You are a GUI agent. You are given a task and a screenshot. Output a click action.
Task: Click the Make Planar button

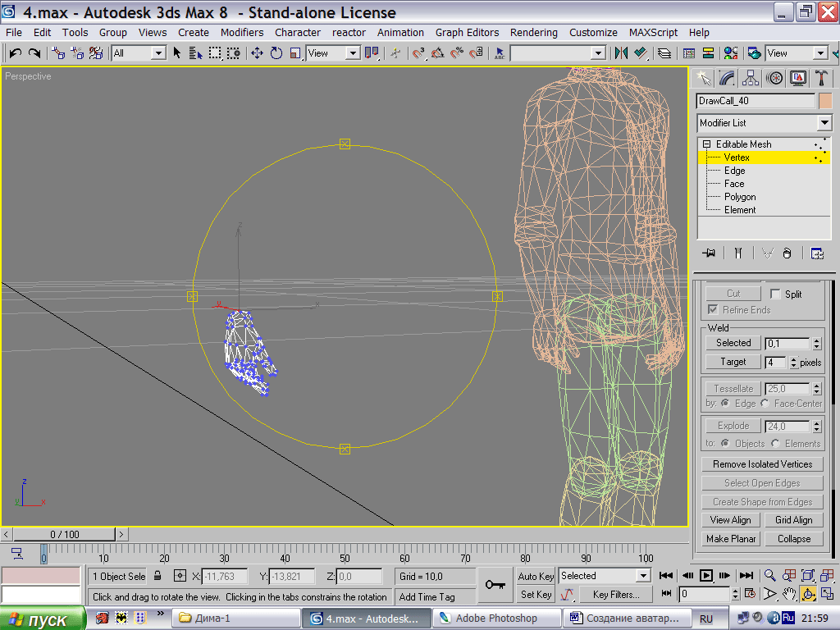click(731, 538)
